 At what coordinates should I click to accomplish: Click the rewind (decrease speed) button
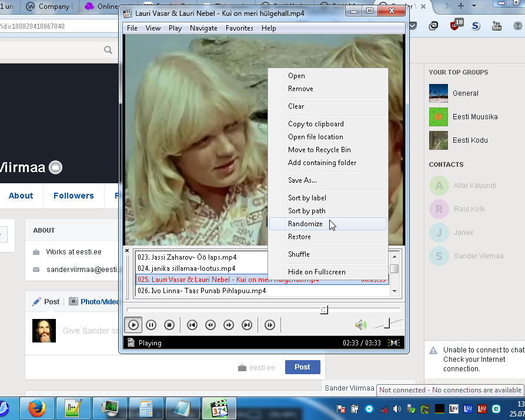click(210, 325)
